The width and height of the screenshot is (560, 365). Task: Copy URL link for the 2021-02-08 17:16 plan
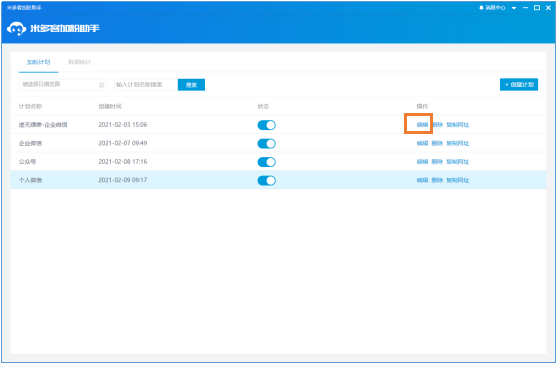[x=458, y=162]
